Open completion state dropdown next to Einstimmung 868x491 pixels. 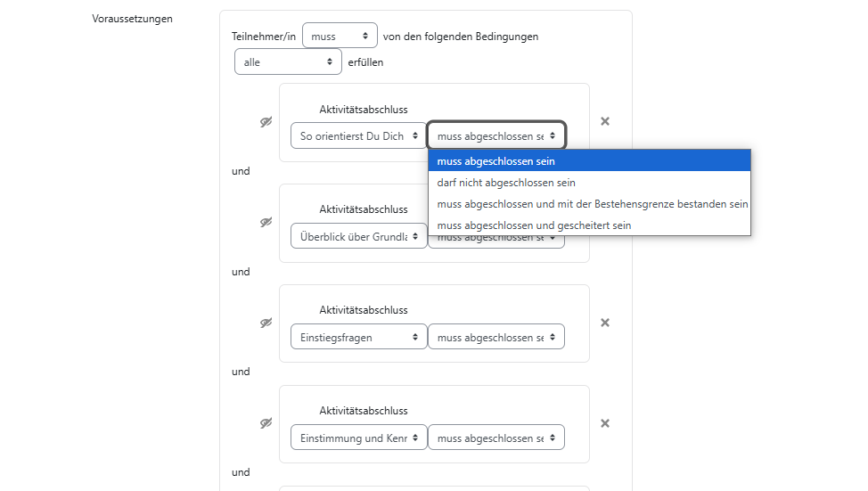coord(496,438)
